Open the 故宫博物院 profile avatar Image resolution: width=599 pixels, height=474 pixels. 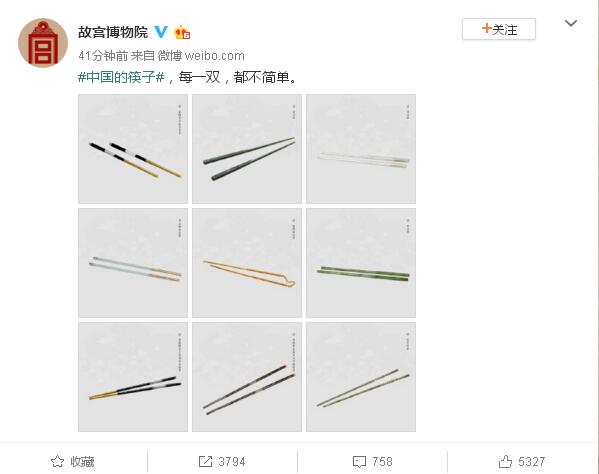click(x=43, y=42)
